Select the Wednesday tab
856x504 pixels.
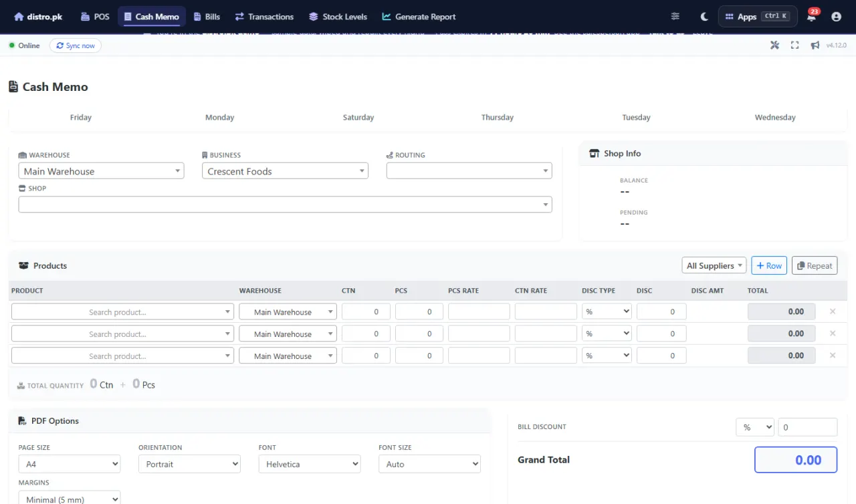click(x=775, y=117)
